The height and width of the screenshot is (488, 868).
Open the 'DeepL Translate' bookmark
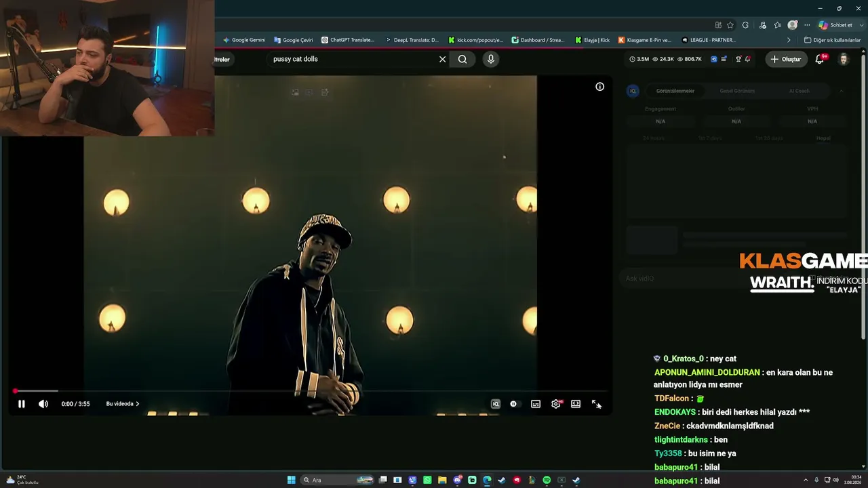412,40
